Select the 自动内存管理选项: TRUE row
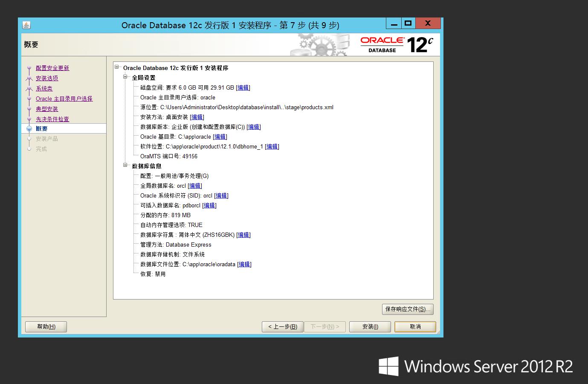 pos(171,225)
